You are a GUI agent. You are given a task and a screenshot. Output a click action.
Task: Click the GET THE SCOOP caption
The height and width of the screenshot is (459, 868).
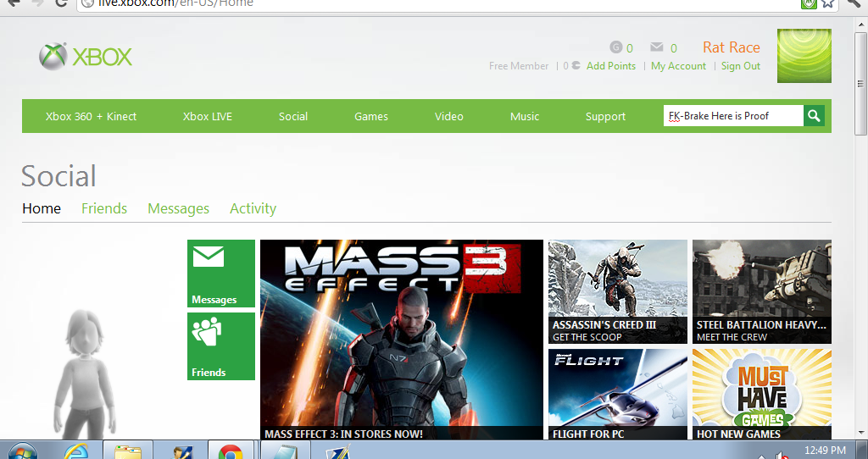(587, 337)
